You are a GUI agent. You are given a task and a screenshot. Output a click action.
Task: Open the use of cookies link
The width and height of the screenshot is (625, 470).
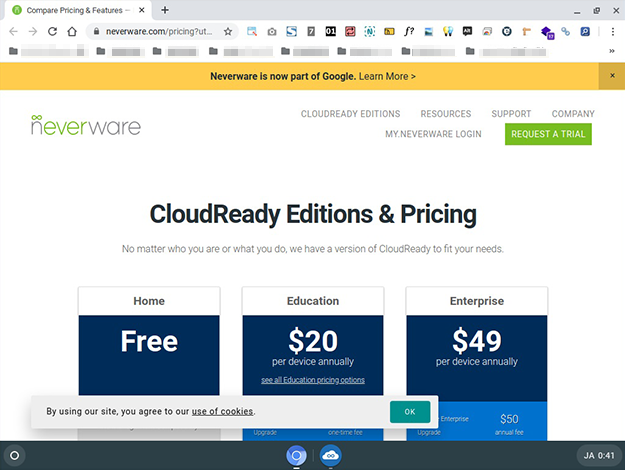(222, 411)
